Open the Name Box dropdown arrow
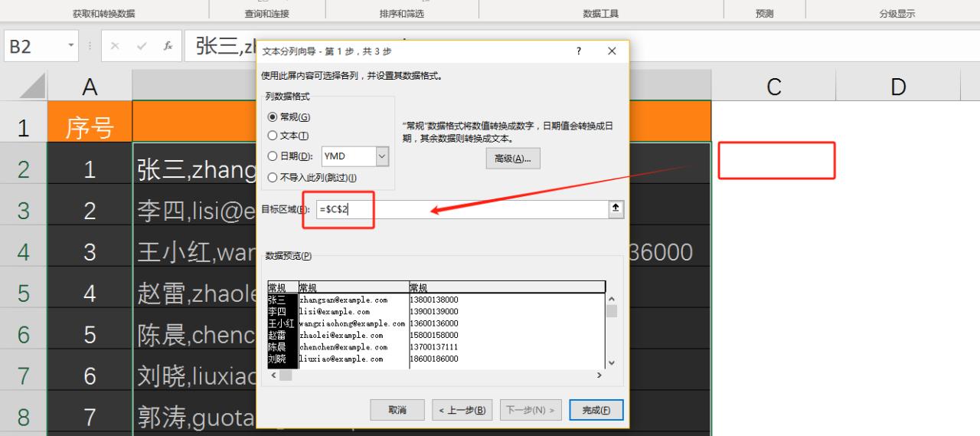Viewport: 980px width, 436px height. [71, 46]
